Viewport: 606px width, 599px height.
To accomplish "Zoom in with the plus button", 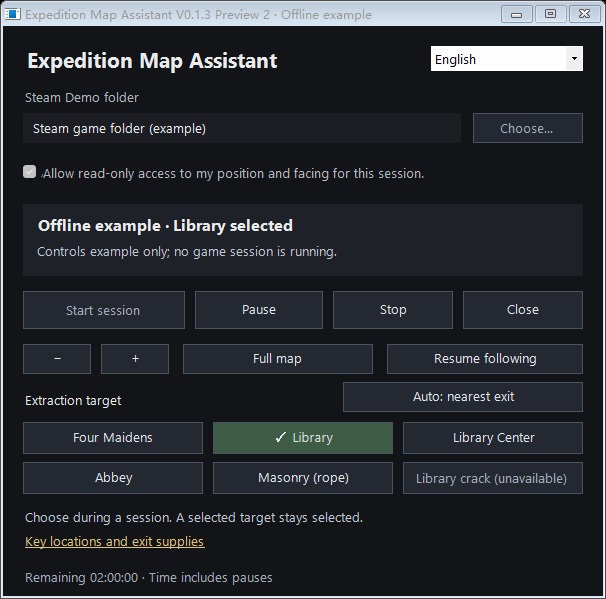I will (135, 359).
